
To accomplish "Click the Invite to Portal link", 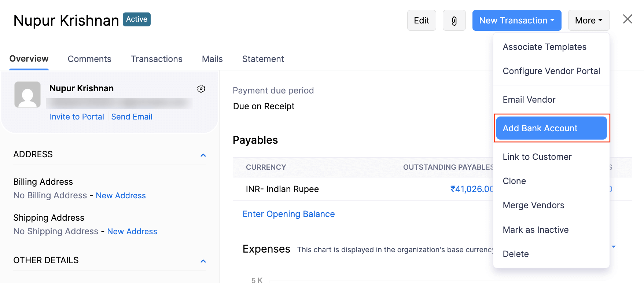I will click(x=77, y=117).
